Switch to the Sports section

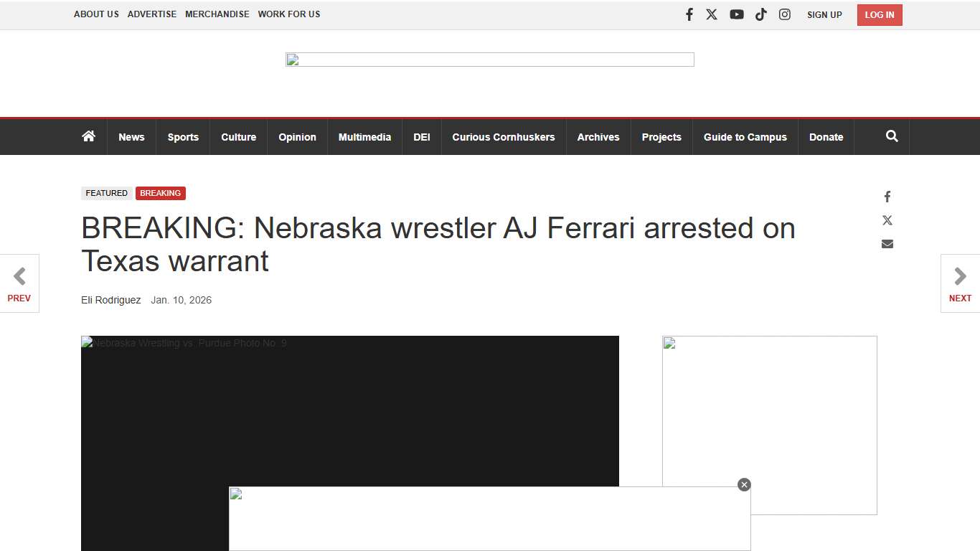183,136
